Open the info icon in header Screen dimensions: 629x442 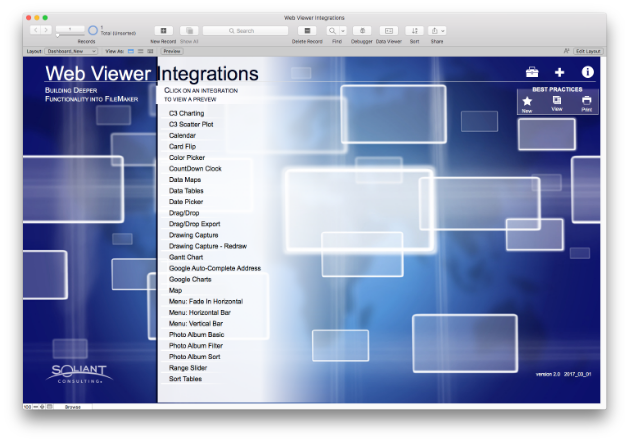tap(588, 72)
